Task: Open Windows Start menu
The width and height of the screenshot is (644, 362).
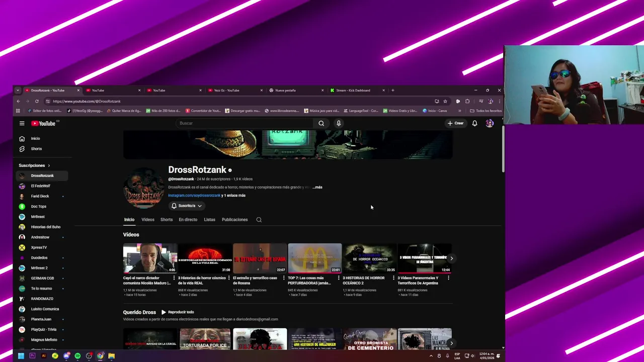Action: pos(21,356)
